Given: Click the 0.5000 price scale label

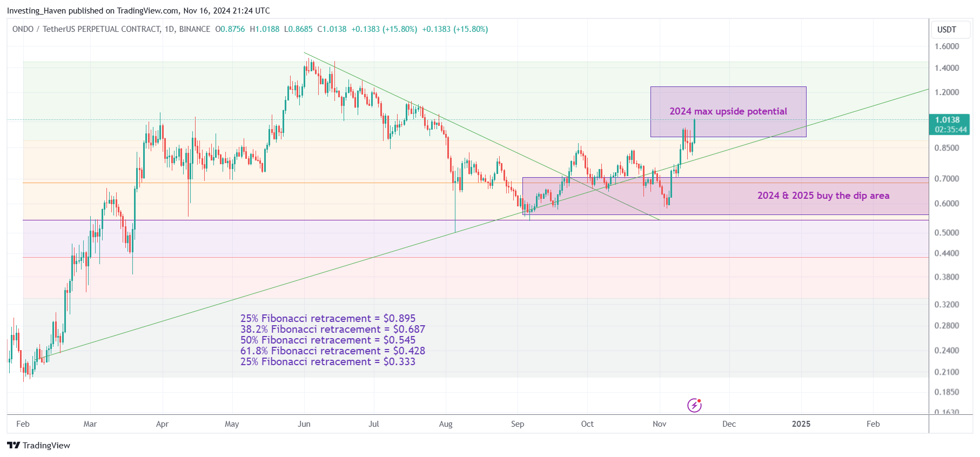Looking at the screenshot, I should click(x=947, y=233).
